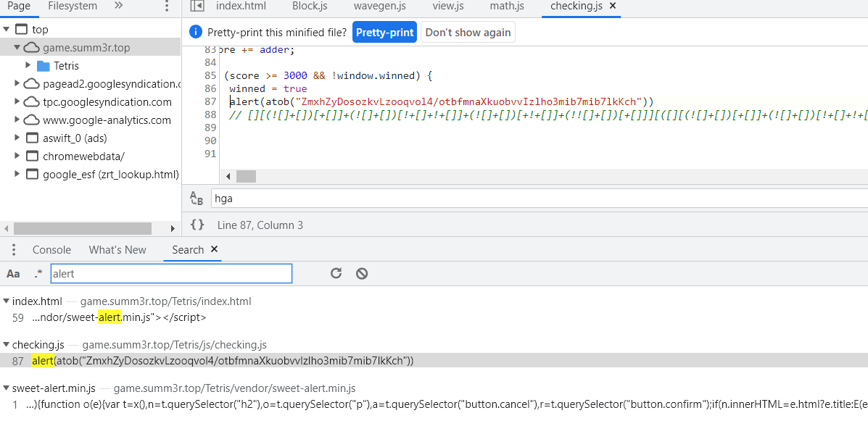
Task: Clear the search results
Action: [x=362, y=273]
